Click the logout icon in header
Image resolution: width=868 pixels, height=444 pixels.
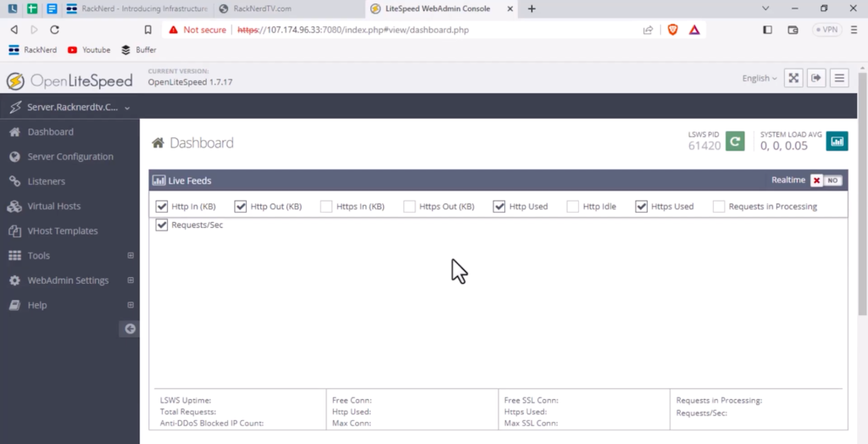(x=816, y=78)
